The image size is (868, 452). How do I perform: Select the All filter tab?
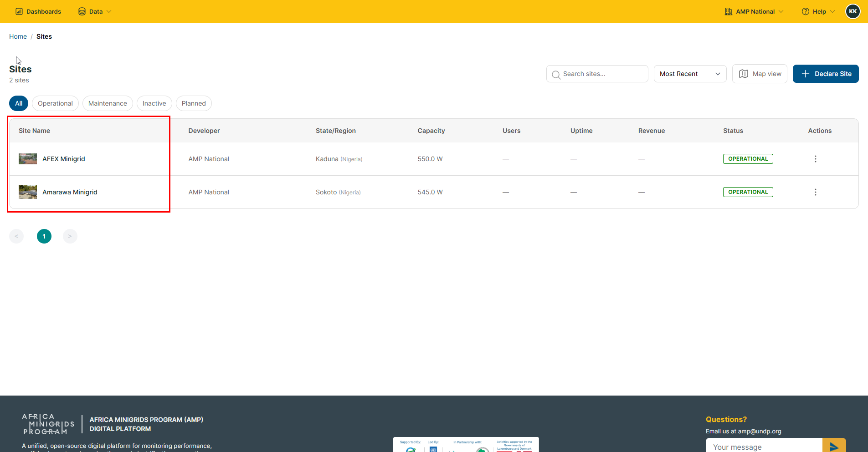coord(19,103)
